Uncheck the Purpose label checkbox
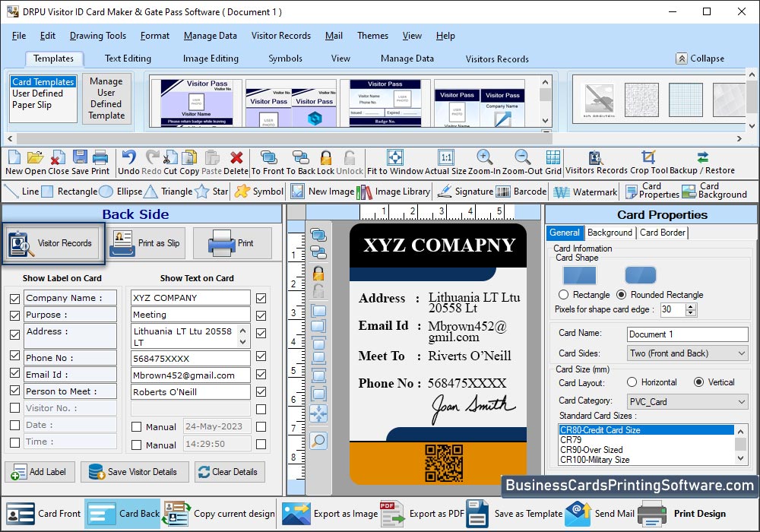Screen dimensions: 760x532 pyautogui.click(x=14, y=315)
